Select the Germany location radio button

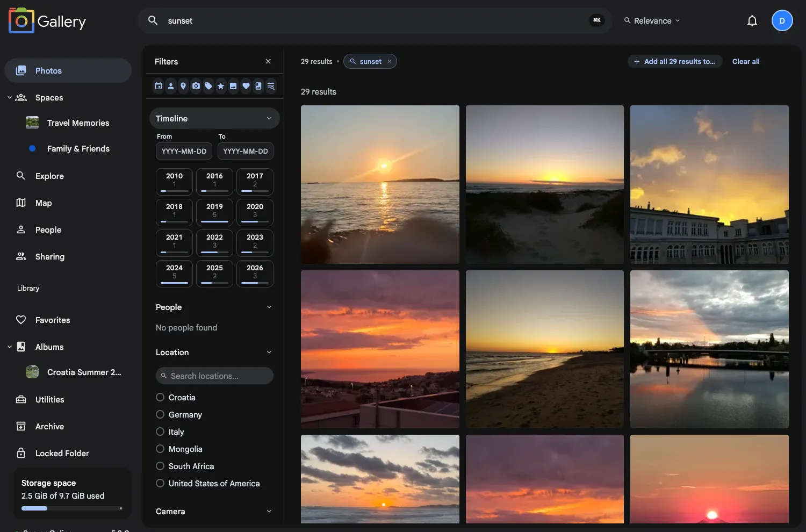point(160,414)
